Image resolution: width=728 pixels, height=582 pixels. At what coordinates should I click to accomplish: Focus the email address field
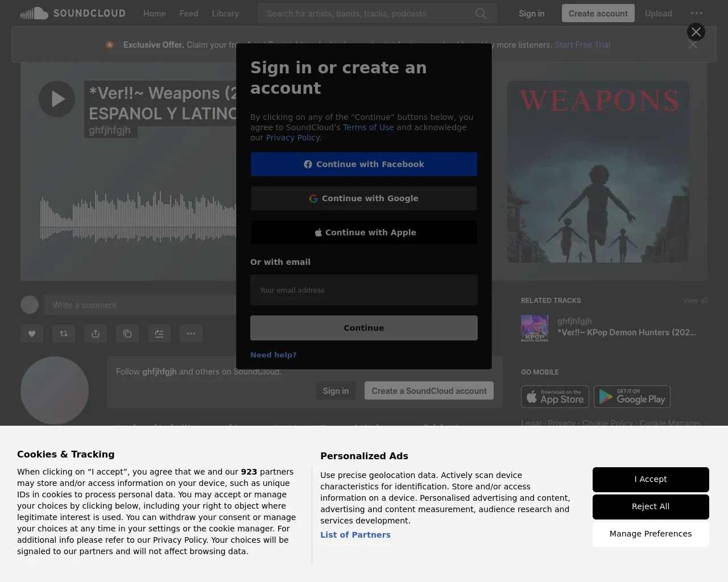click(x=364, y=290)
